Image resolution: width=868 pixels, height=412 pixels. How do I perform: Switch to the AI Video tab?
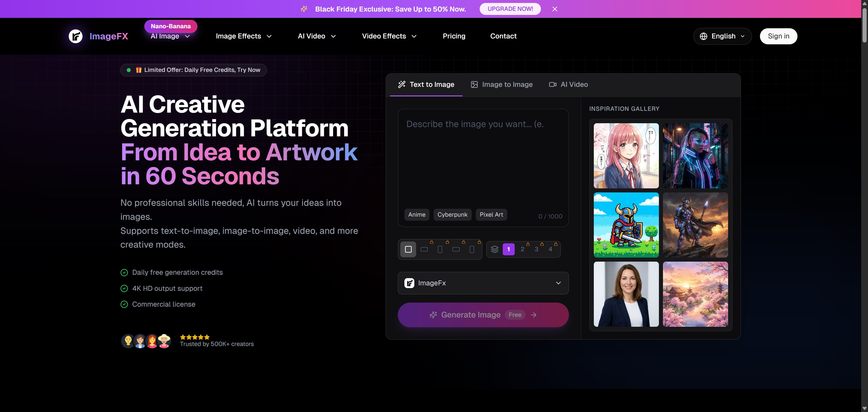tap(568, 85)
